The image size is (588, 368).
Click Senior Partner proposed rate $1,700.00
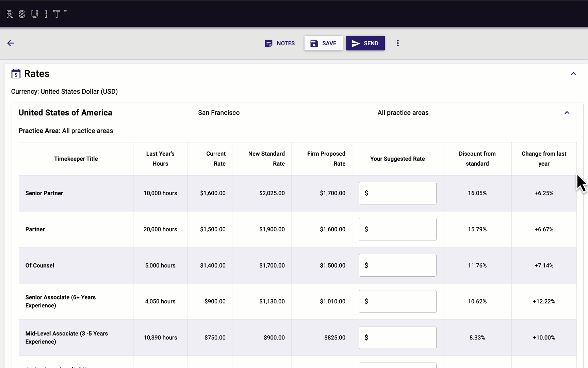[332, 193]
